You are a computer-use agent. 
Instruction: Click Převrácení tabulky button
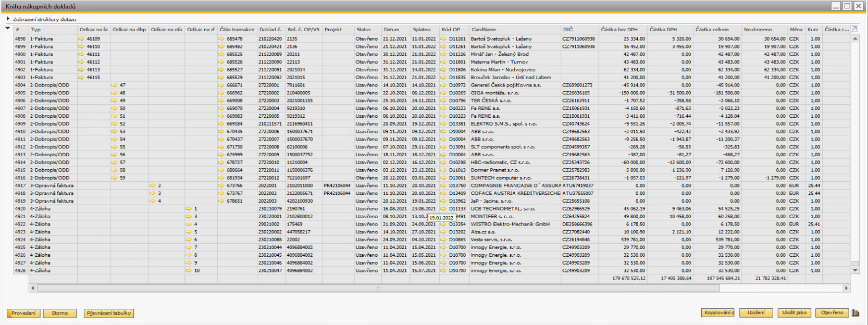coord(109,313)
